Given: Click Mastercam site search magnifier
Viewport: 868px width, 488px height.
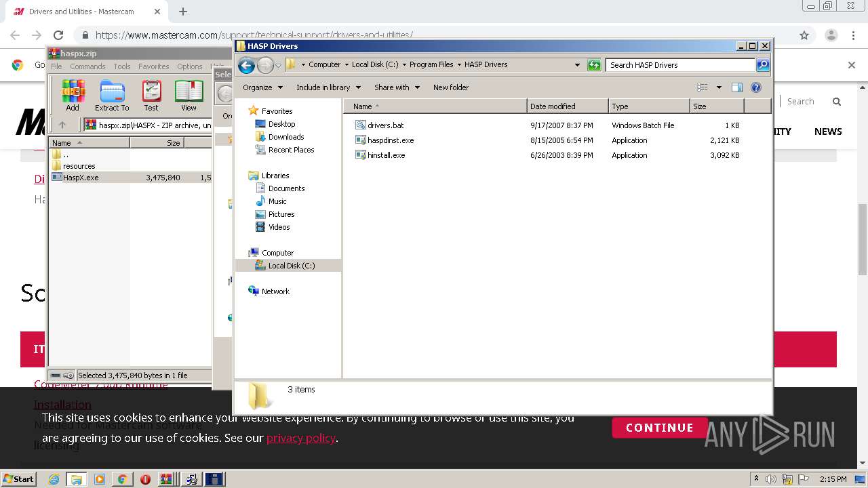Looking at the screenshot, I should point(837,102).
